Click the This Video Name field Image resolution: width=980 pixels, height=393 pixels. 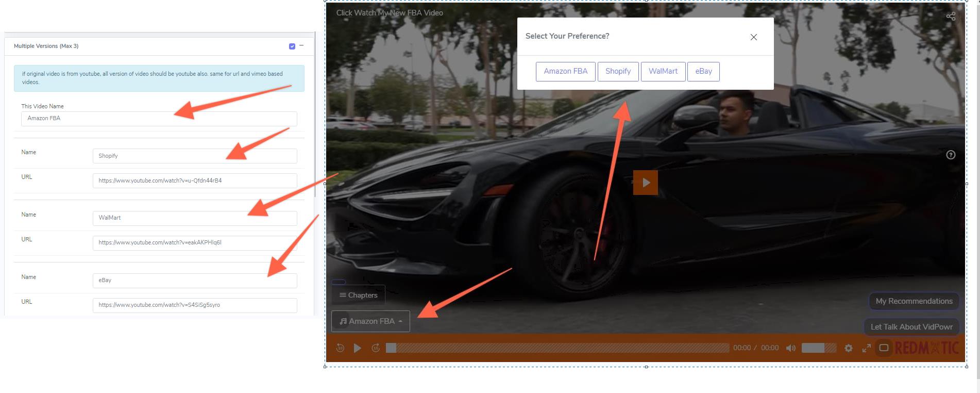(159, 119)
